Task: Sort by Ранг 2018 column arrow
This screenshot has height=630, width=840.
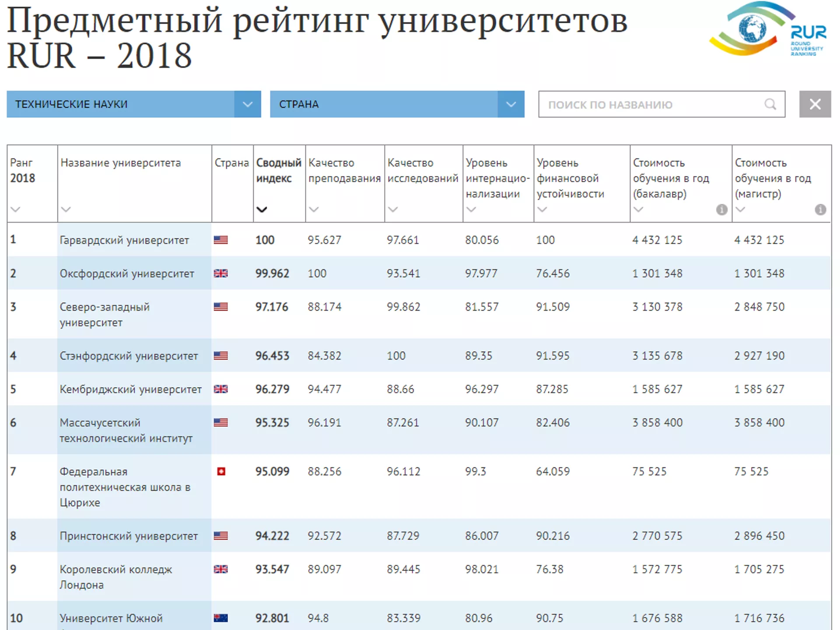Action: pos(16,209)
